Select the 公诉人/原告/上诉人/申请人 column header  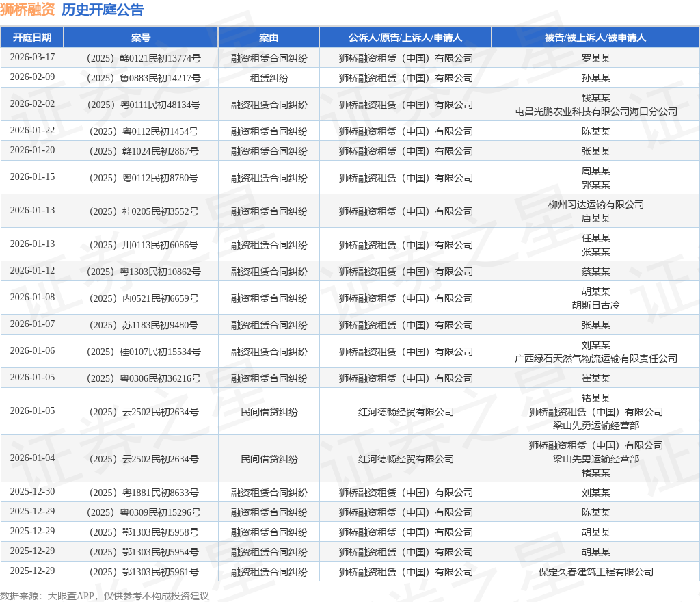point(405,38)
